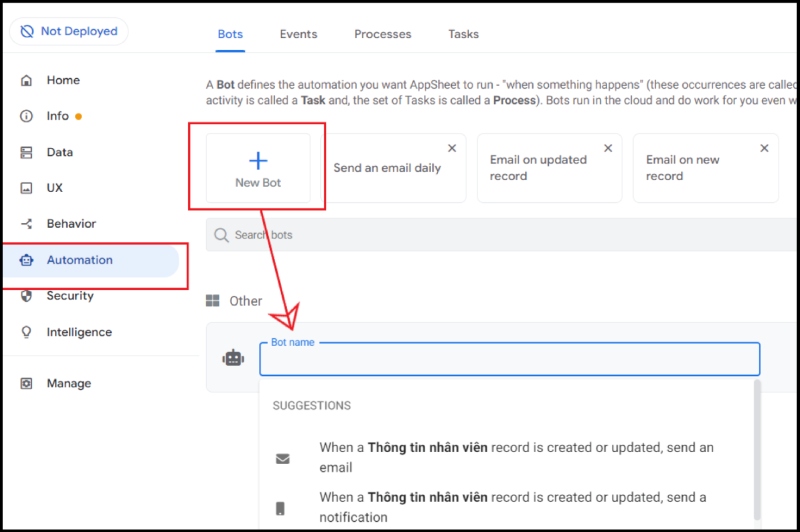Open the Data section
This screenshot has width=800, height=532.
tap(60, 153)
